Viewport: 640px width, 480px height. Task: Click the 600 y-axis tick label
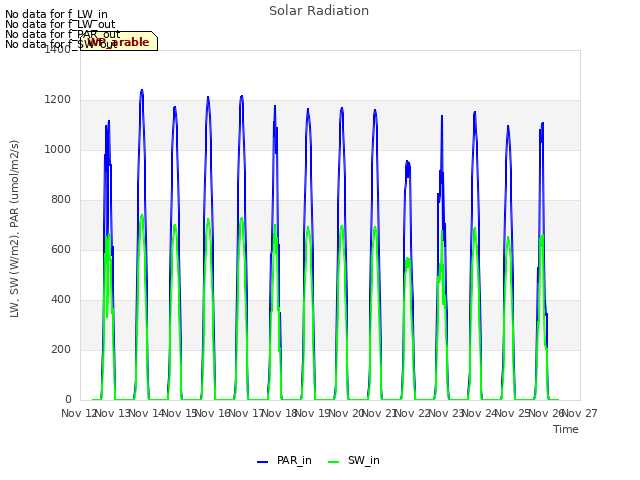click(61, 249)
